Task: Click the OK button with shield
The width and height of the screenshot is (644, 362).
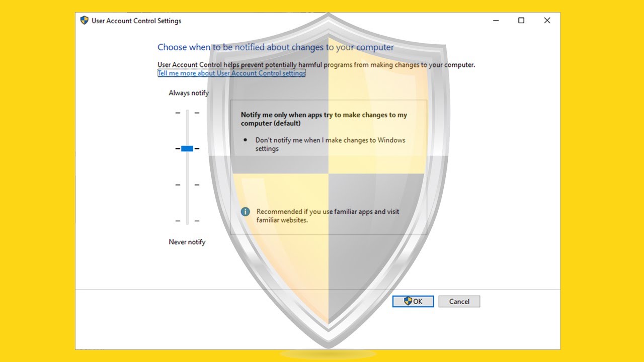Action: [413, 301]
